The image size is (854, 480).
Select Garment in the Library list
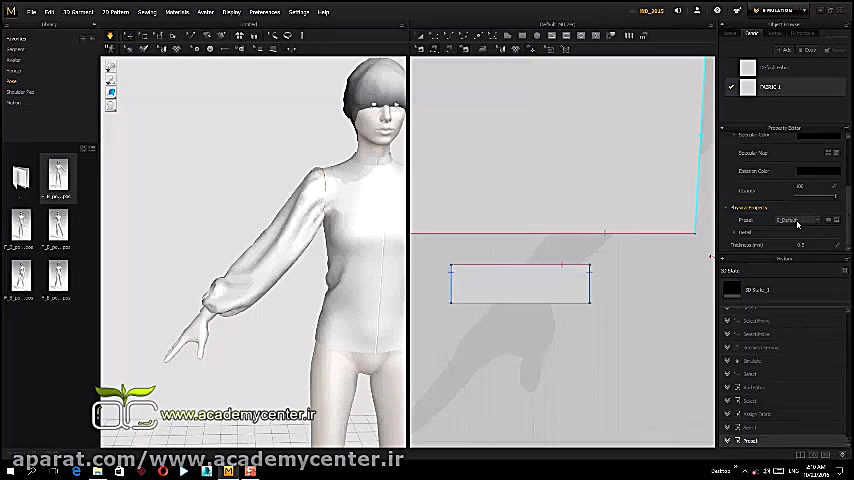pos(15,49)
